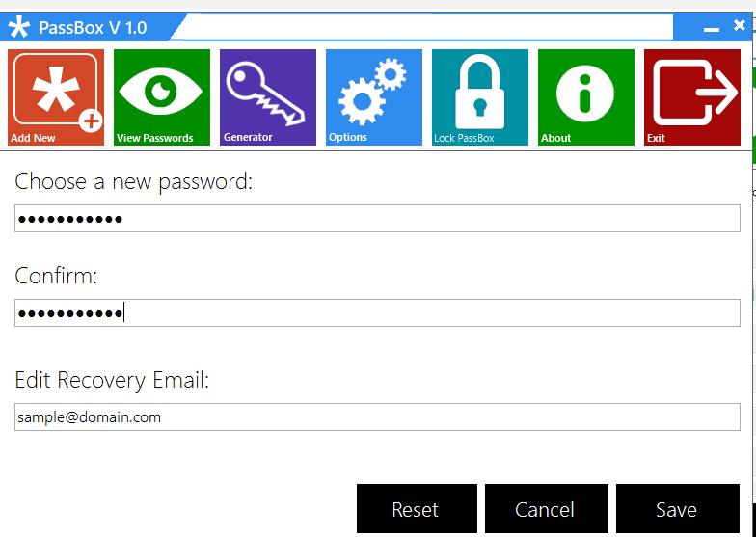
Task: Click the PassBox asterisk logo in title bar
Action: pyautogui.click(x=18, y=27)
